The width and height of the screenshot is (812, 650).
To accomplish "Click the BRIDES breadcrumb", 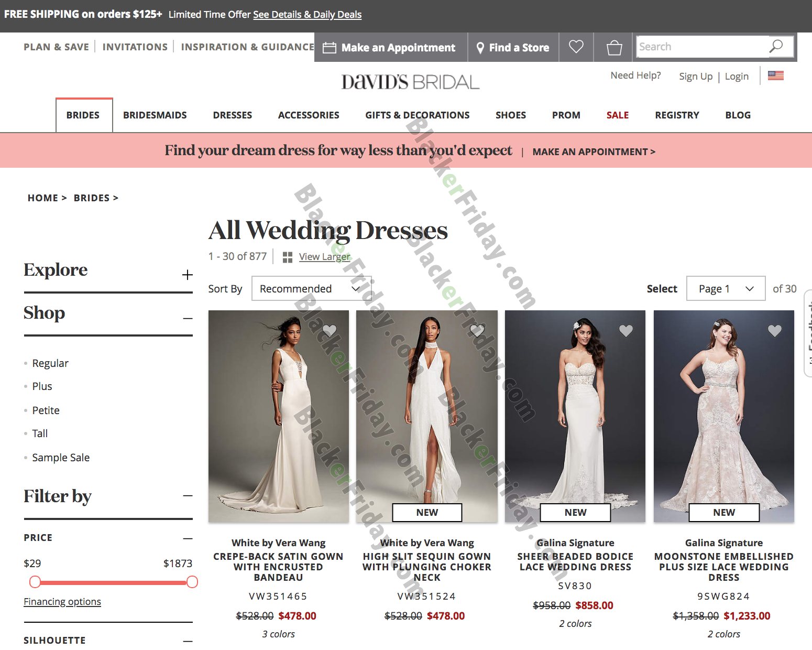I will click(92, 198).
